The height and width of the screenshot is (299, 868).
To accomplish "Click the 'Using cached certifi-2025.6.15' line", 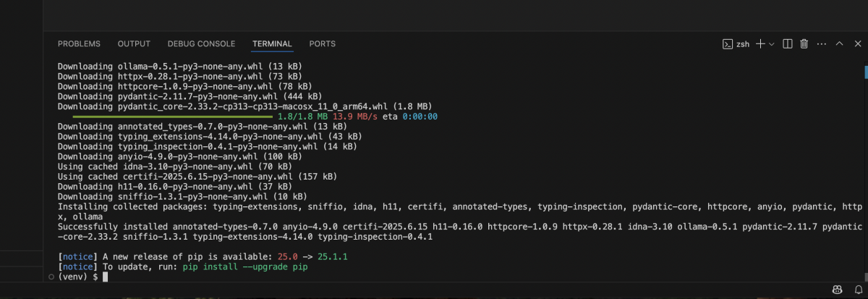I will [x=197, y=176].
